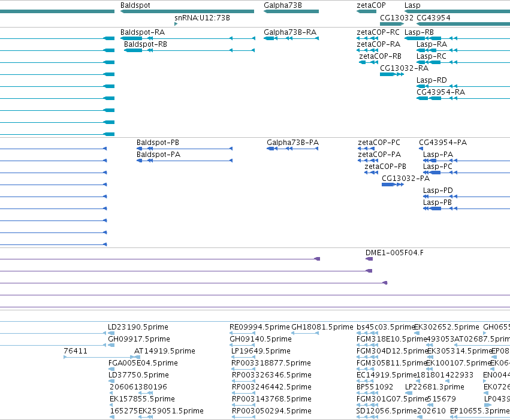Viewport: 510px width, 420px height.
Task: Click the snRNA:U12:73B small arrow glyph
Action: [x=176, y=24]
